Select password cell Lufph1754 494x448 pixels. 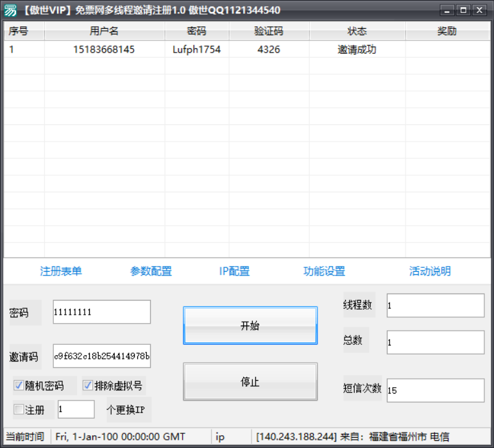click(196, 49)
